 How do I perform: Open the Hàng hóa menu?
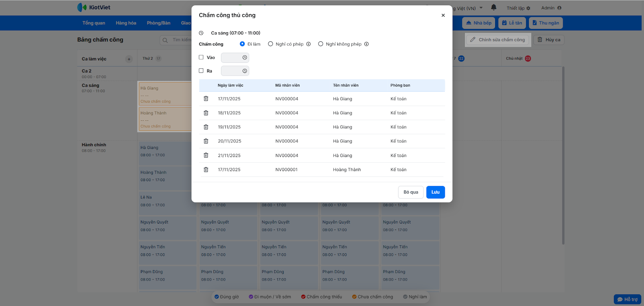pyautogui.click(x=126, y=23)
